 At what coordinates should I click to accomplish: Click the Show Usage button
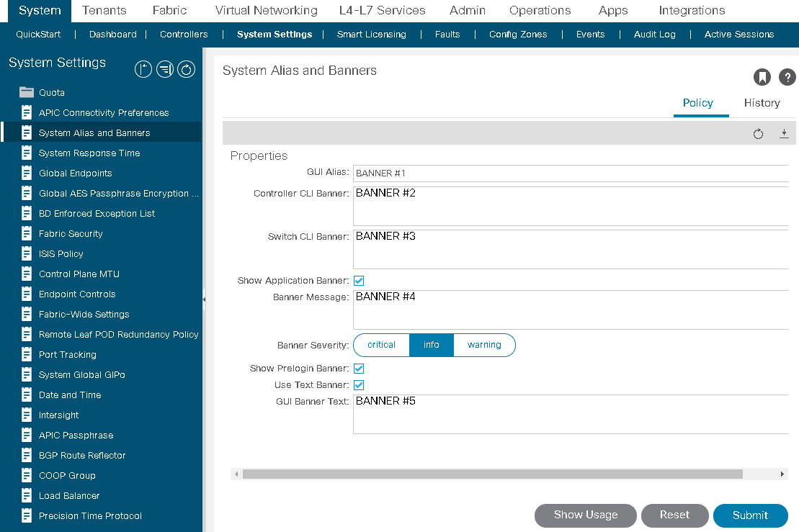tap(586, 515)
